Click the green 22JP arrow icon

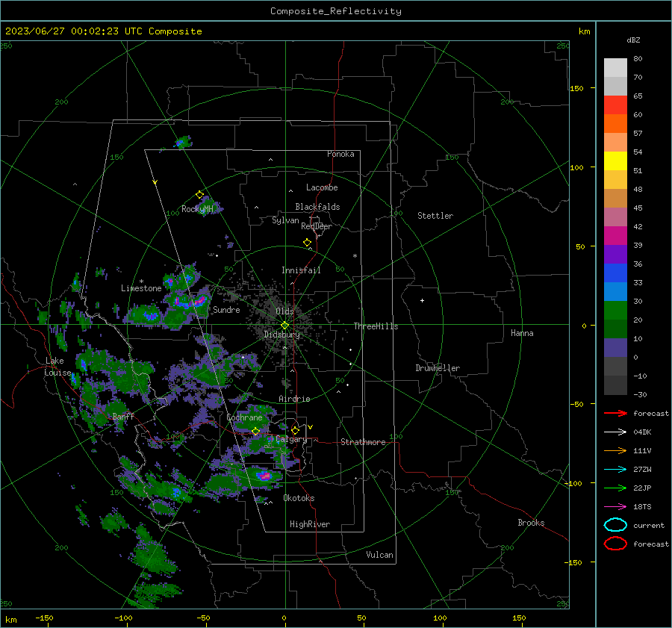tap(615, 488)
